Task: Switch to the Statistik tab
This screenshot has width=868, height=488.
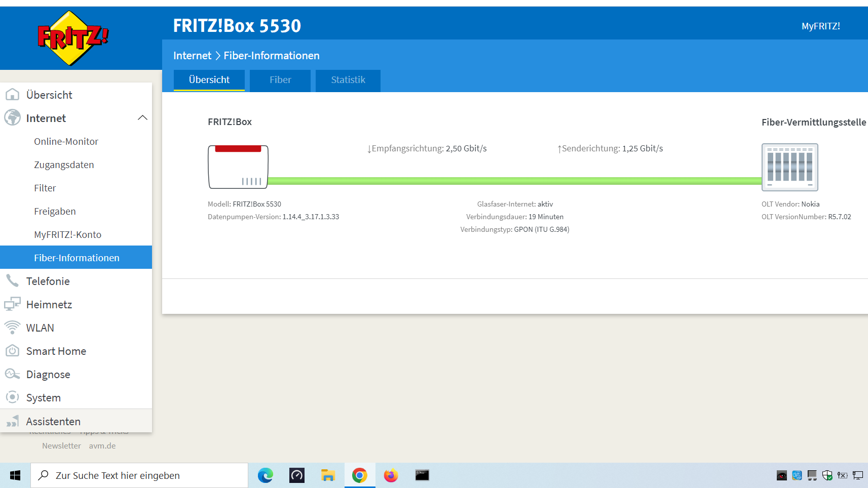Action: (x=348, y=80)
